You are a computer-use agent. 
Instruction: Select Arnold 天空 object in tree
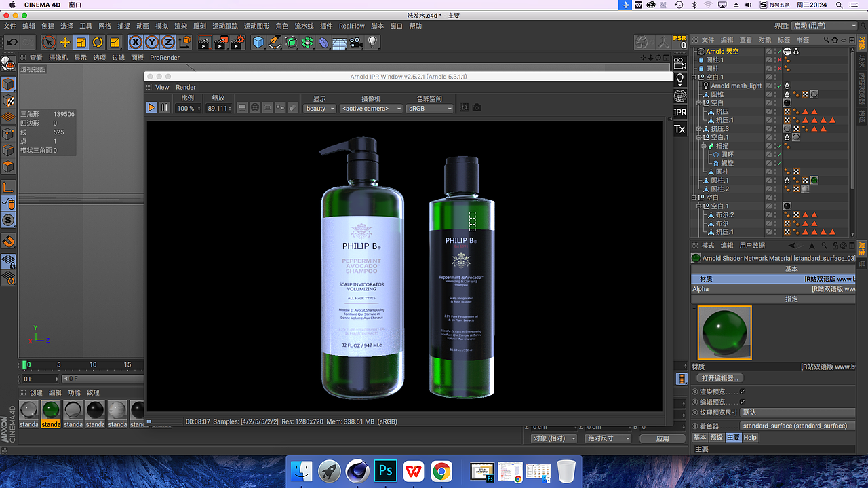722,51
